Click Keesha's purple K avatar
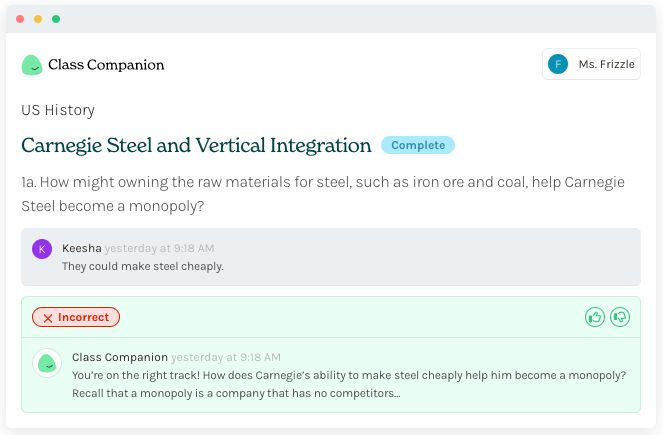The width and height of the screenshot is (663, 435). tap(42, 249)
